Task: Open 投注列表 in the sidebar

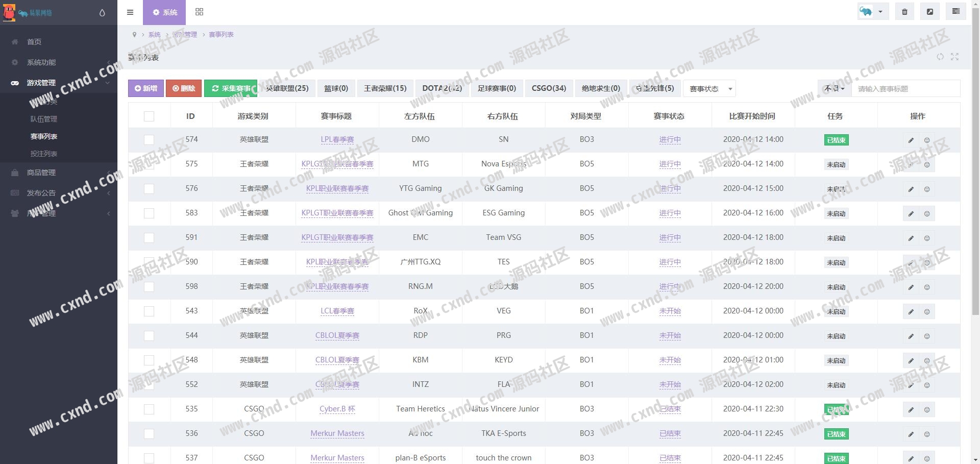Action: (x=44, y=154)
